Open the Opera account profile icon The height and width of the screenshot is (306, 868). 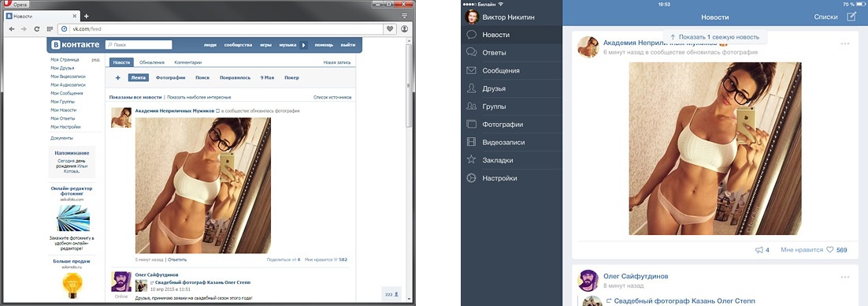tap(405, 28)
